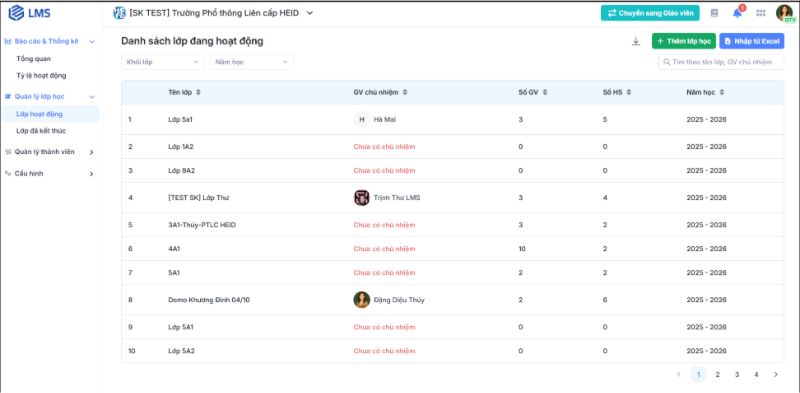Click Trịnh Thư LMS avatar image

(362, 198)
